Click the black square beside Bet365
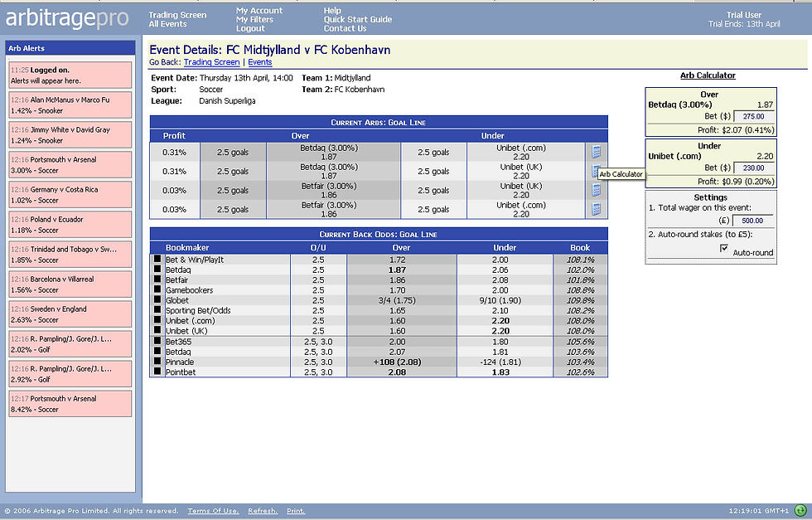812x520 pixels. point(157,341)
